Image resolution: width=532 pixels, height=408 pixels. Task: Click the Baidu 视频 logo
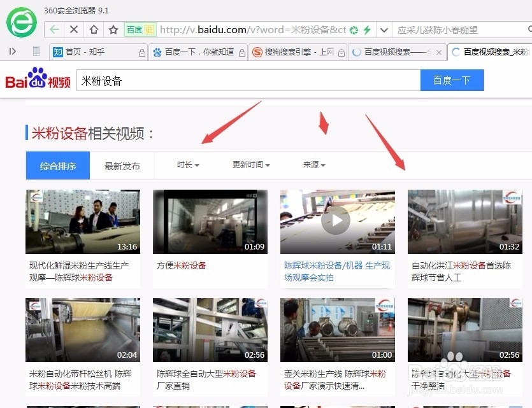[36, 80]
